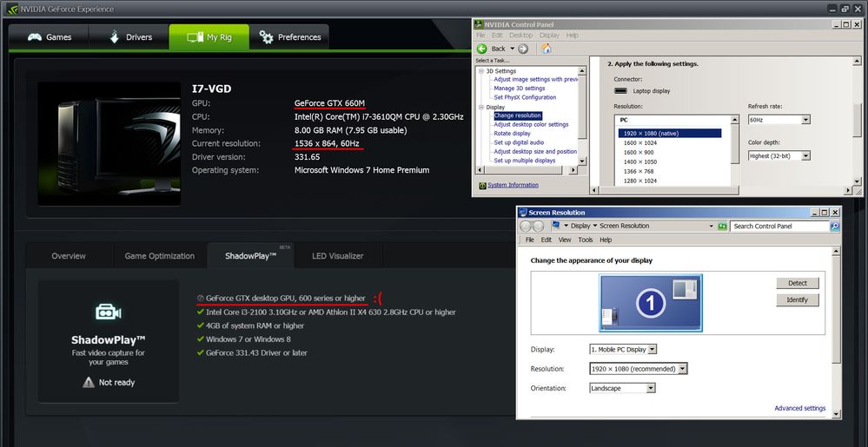This screenshot has width=868, height=447.
Task: Click the driver version 331.65 value
Action: click(x=308, y=157)
